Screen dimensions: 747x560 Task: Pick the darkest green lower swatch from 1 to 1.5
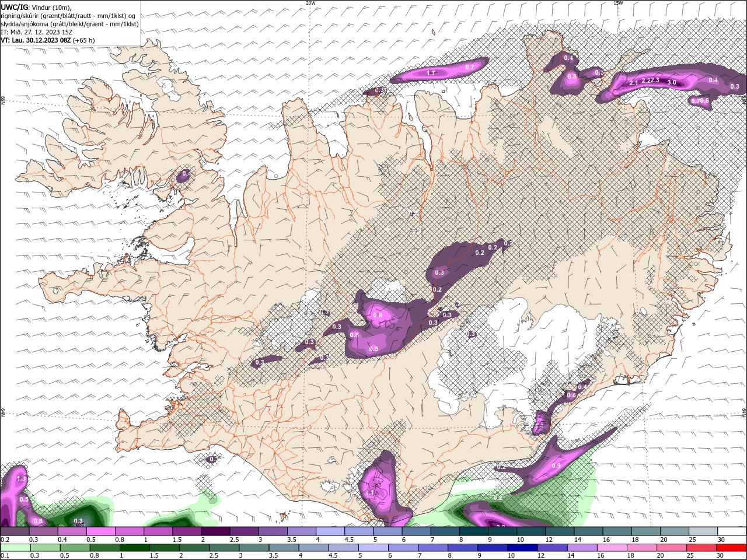(134, 548)
